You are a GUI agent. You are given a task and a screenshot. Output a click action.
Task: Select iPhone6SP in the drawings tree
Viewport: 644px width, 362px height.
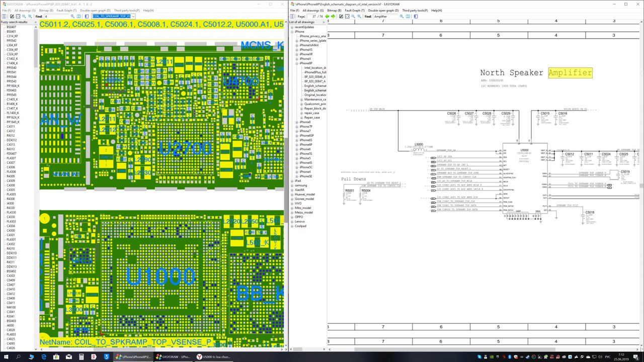(306, 136)
